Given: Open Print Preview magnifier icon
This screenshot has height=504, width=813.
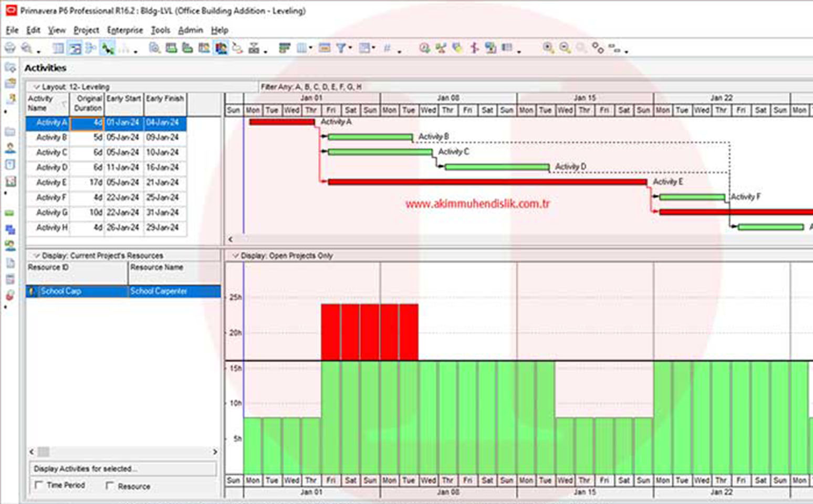Looking at the screenshot, I should (26, 48).
